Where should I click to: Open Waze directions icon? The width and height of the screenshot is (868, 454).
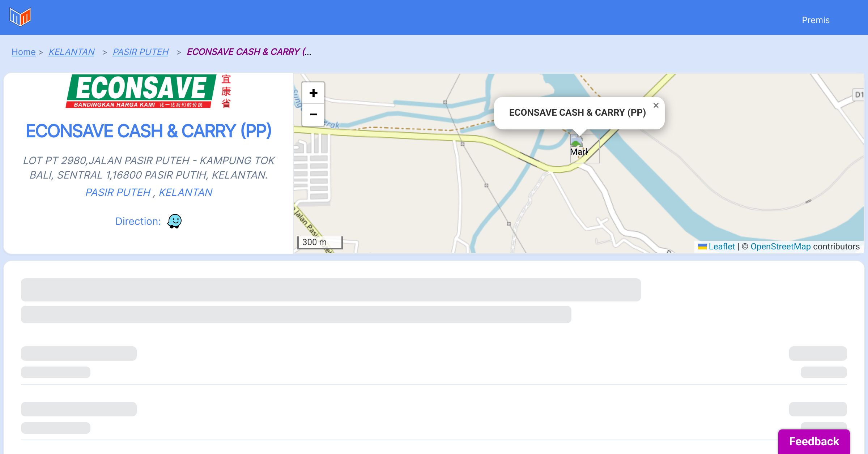click(174, 221)
